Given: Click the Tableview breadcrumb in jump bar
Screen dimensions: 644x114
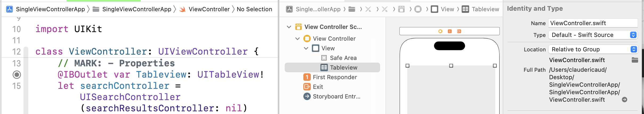Looking at the screenshot, I should click(485, 9).
